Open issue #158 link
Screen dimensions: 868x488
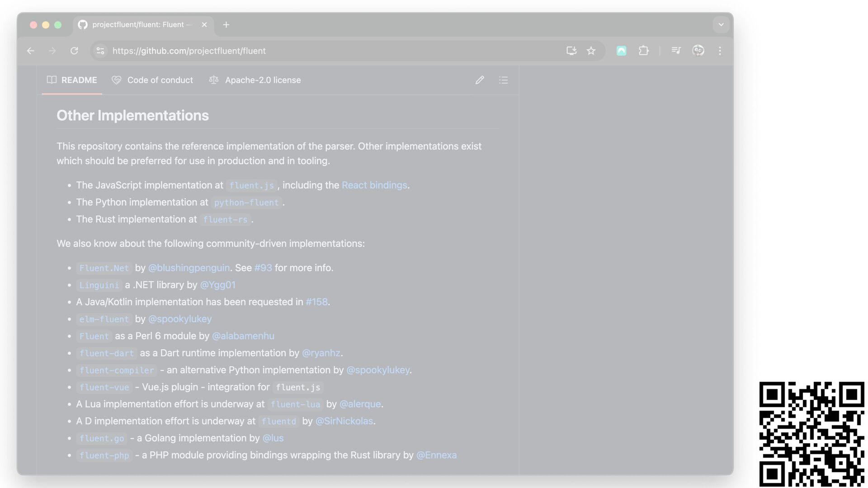tap(316, 302)
